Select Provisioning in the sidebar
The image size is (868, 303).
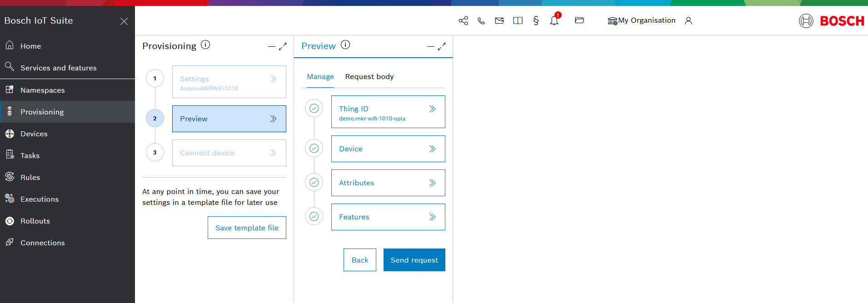pyautogui.click(x=67, y=112)
